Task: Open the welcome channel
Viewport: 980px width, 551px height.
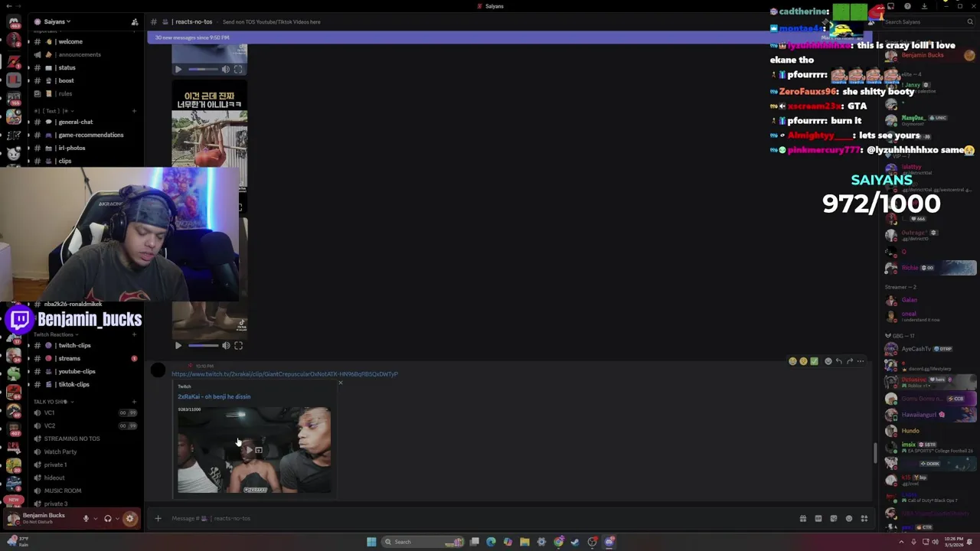Action: pos(70,41)
